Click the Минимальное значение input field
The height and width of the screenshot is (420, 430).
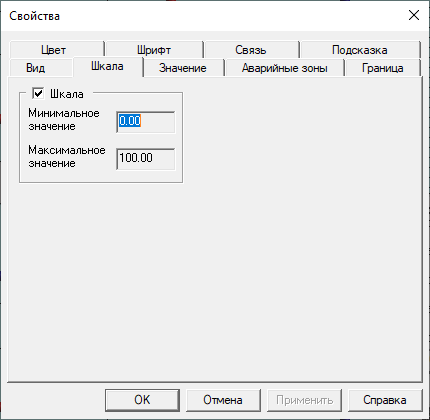point(146,122)
